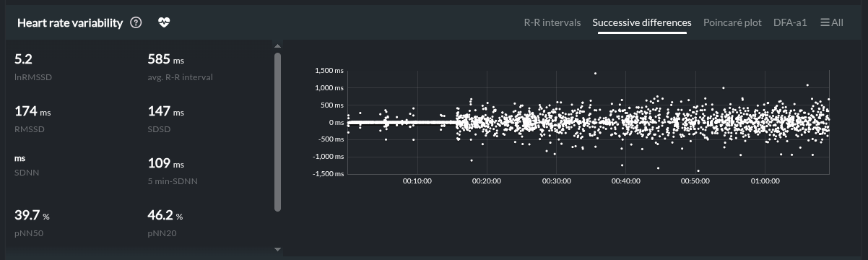Click the 00:50:00 time axis label
Viewport: 868px width, 260px height.
(695, 181)
